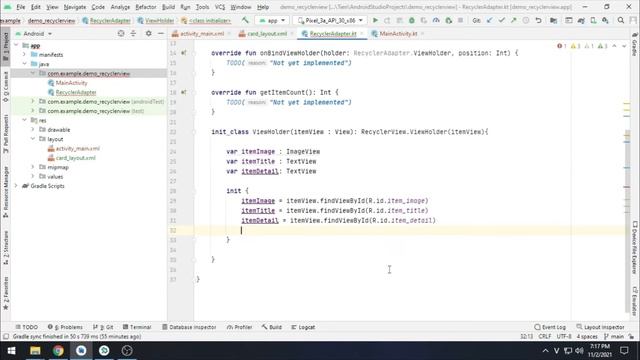Click the Select Opened File target icon
640x360 pixels.
[121, 33]
